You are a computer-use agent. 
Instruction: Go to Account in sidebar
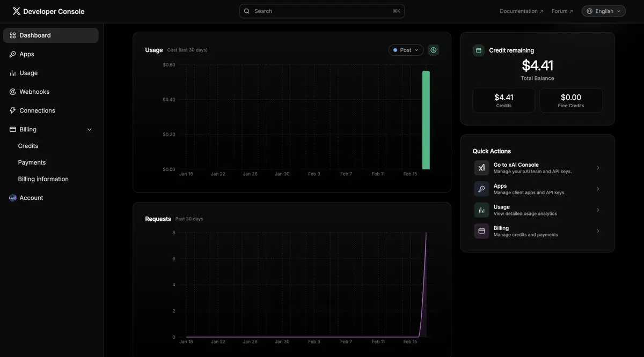[31, 198]
